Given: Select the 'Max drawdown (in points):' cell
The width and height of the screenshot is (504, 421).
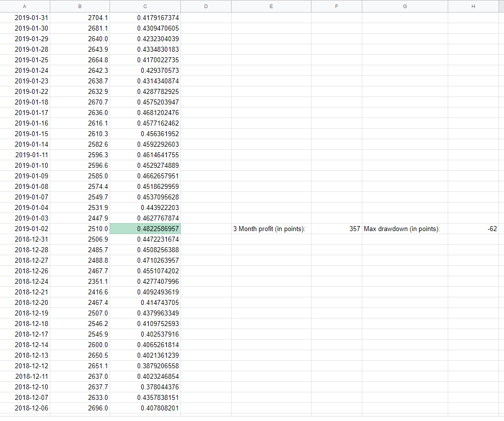Looking at the screenshot, I should point(405,229).
